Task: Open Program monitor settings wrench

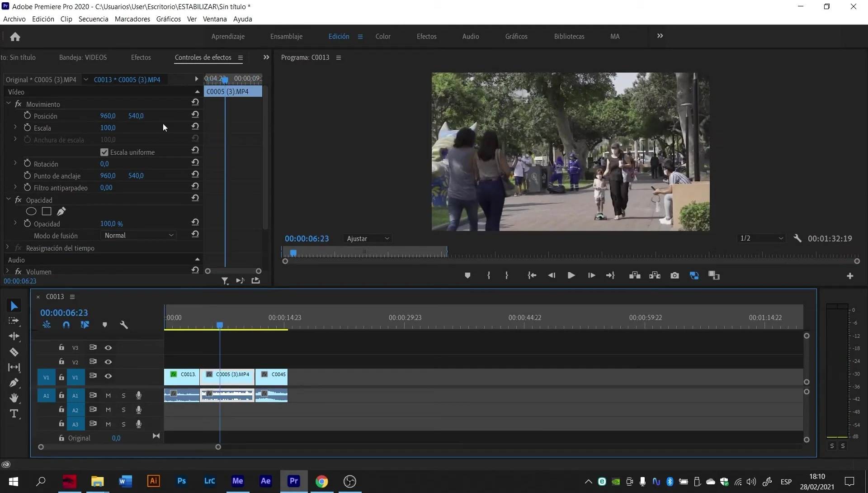Action: coord(797,238)
